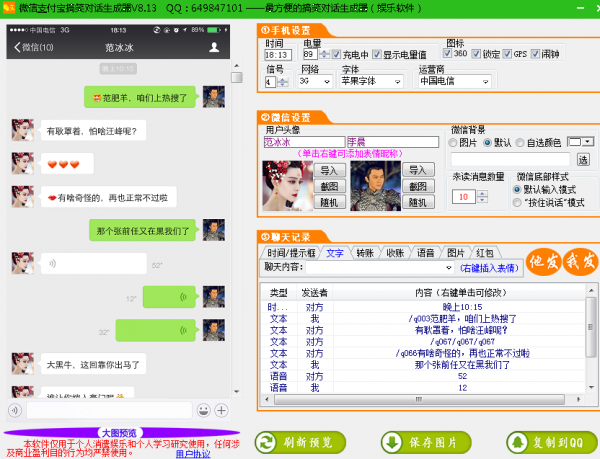The image size is (600, 459).
Task: Select 默认输入模式 bottom style
Action: (x=517, y=189)
